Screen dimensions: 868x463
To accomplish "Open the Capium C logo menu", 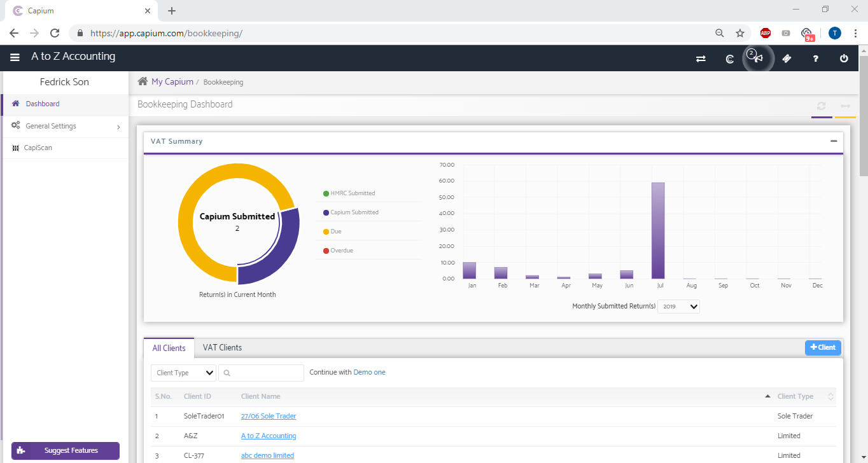I will pyautogui.click(x=730, y=59).
